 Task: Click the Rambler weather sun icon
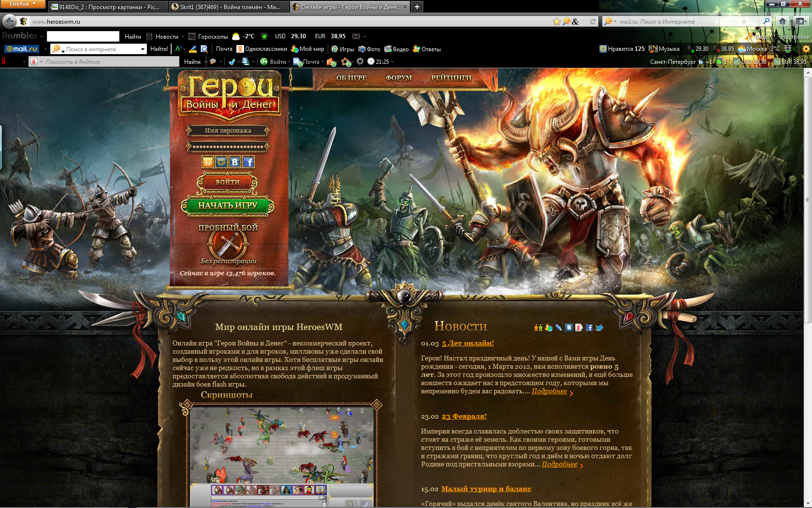click(236, 36)
